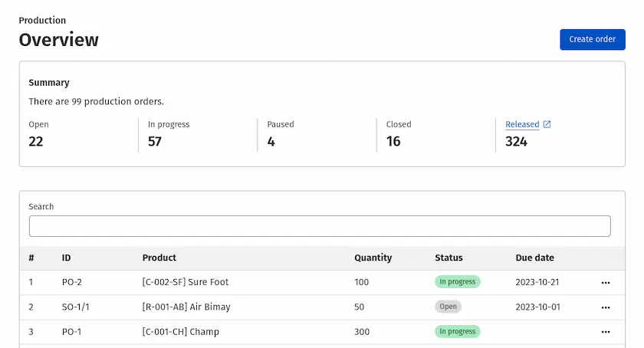Select the PO-2 order ID cell
Screen dimensions: 644x348
(x=72, y=282)
